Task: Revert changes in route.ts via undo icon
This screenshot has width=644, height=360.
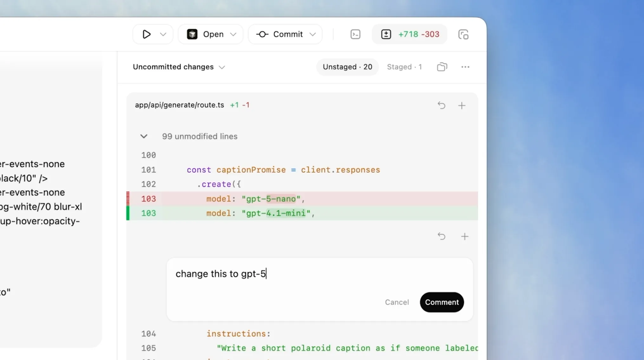Action: [442, 105]
